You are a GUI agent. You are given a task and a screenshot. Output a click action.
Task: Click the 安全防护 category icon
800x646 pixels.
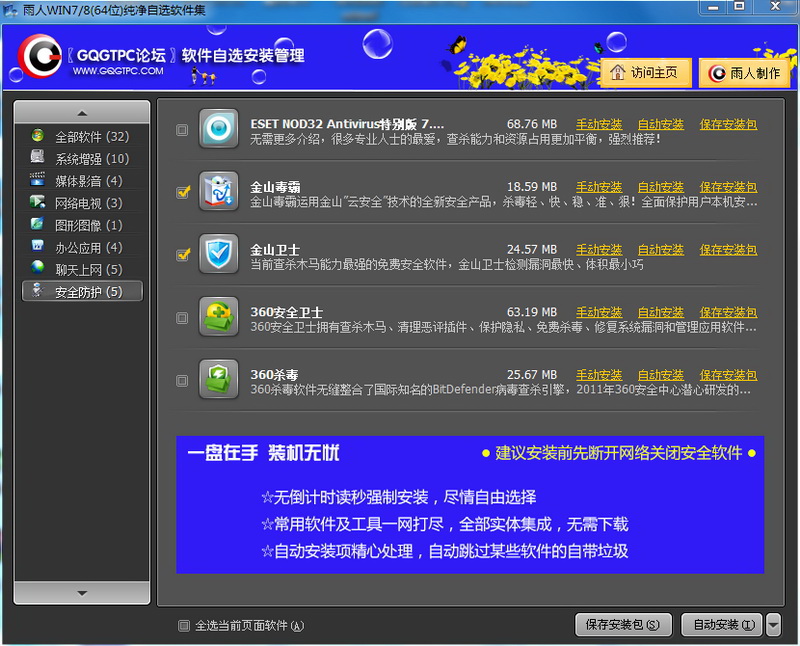pos(37,290)
